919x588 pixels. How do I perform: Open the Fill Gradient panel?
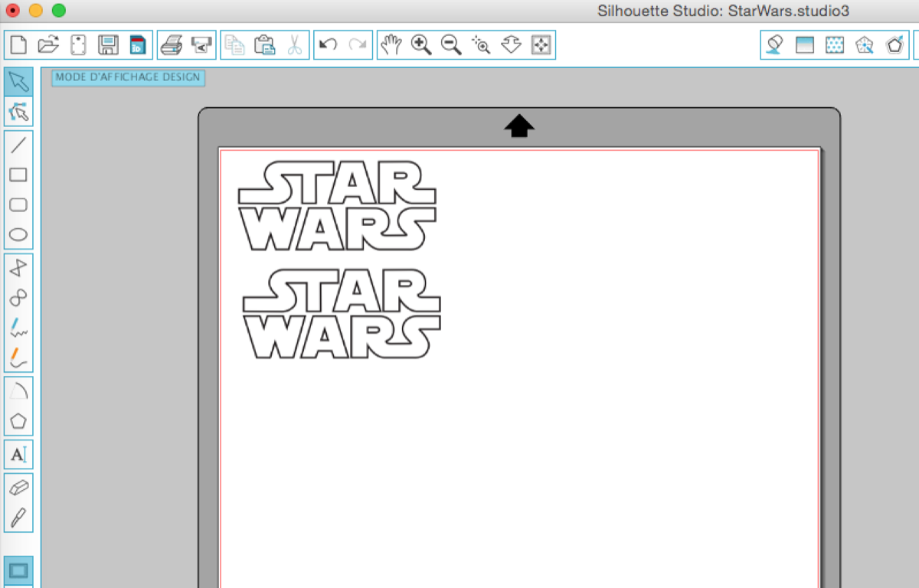point(804,44)
